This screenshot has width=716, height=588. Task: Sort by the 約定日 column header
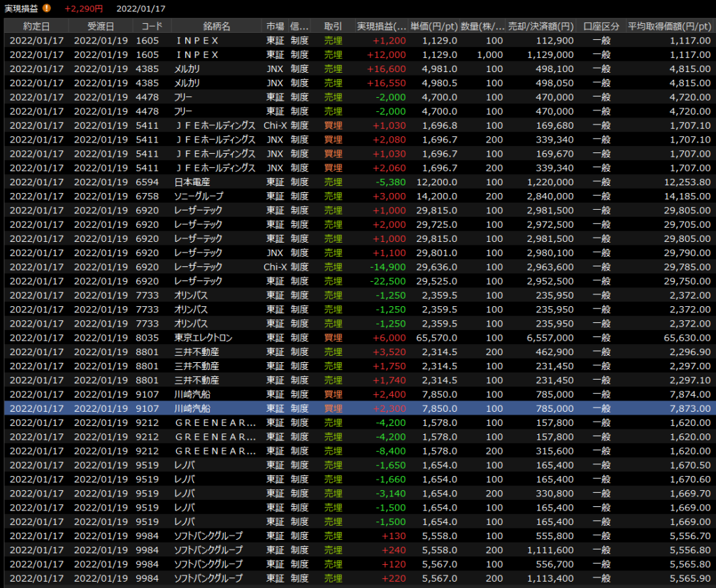[36, 26]
